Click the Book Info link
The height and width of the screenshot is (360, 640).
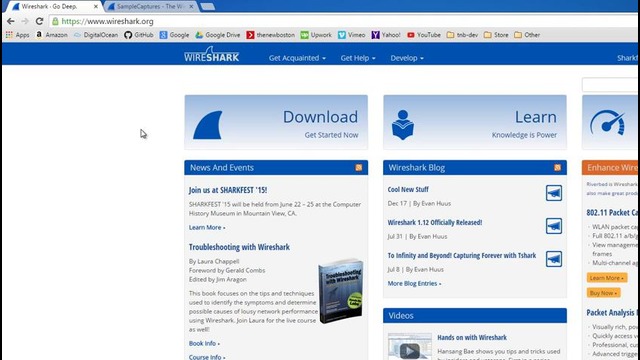(204, 343)
